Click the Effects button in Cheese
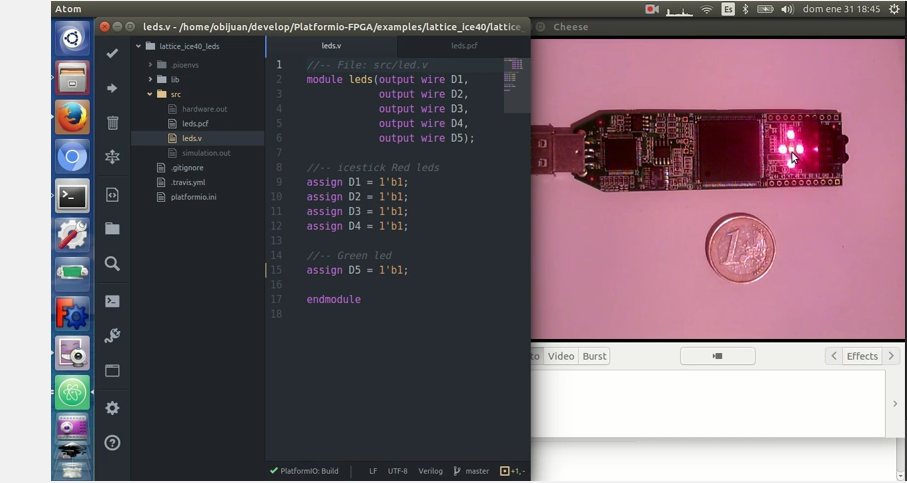Screen dimensions: 907x483 862,356
